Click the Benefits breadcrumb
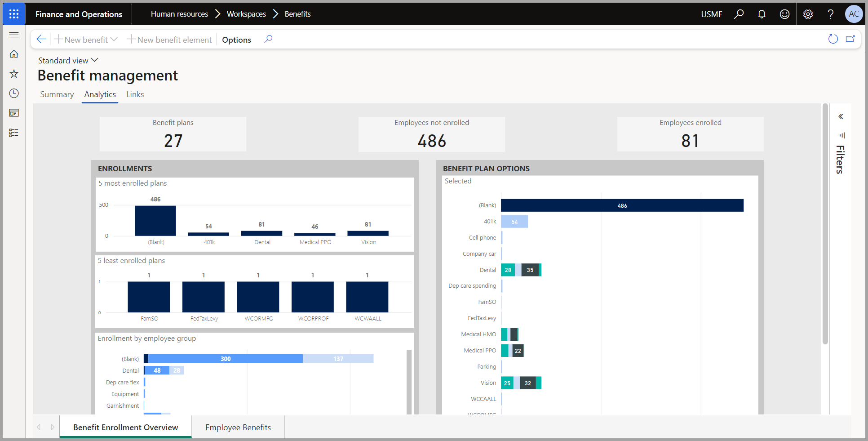This screenshot has width=868, height=441. (x=297, y=14)
